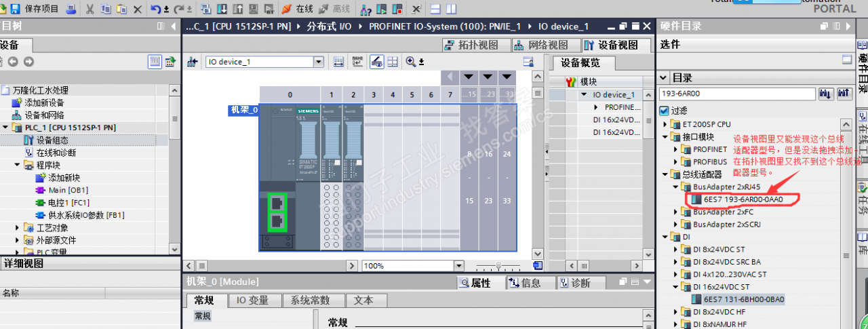Toggle the Show address labels icon

pyautogui.click(x=376, y=62)
